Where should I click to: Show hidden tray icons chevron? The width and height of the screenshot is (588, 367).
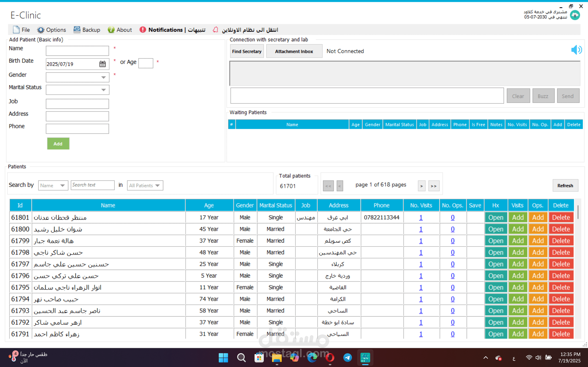(x=486, y=358)
